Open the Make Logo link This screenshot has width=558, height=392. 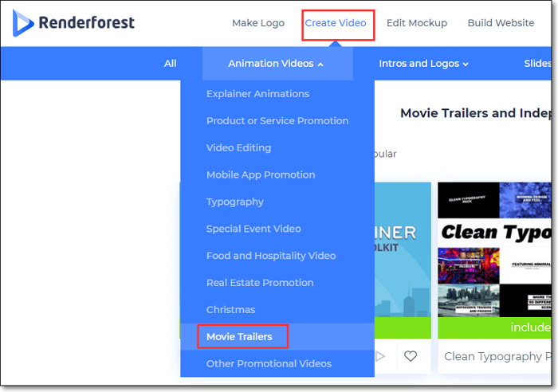257,23
